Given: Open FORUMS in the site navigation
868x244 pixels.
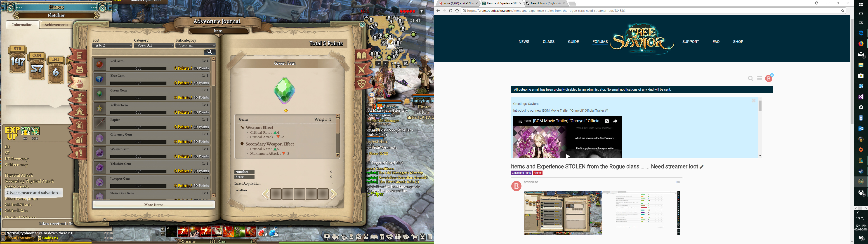Looking at the screenshot, I should (600, 42).
